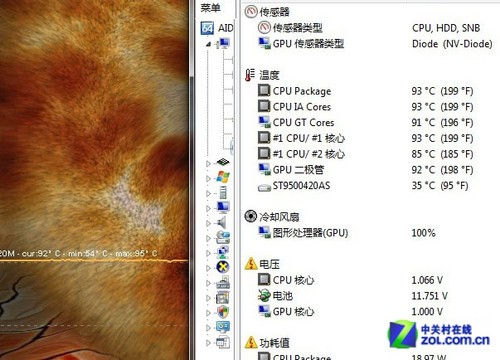Open the Software window icon node

[223, 297]
